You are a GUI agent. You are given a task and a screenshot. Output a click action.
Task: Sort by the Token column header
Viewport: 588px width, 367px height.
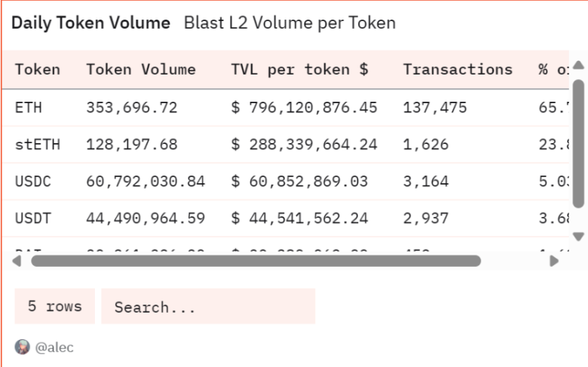click(x=38, y=69)
